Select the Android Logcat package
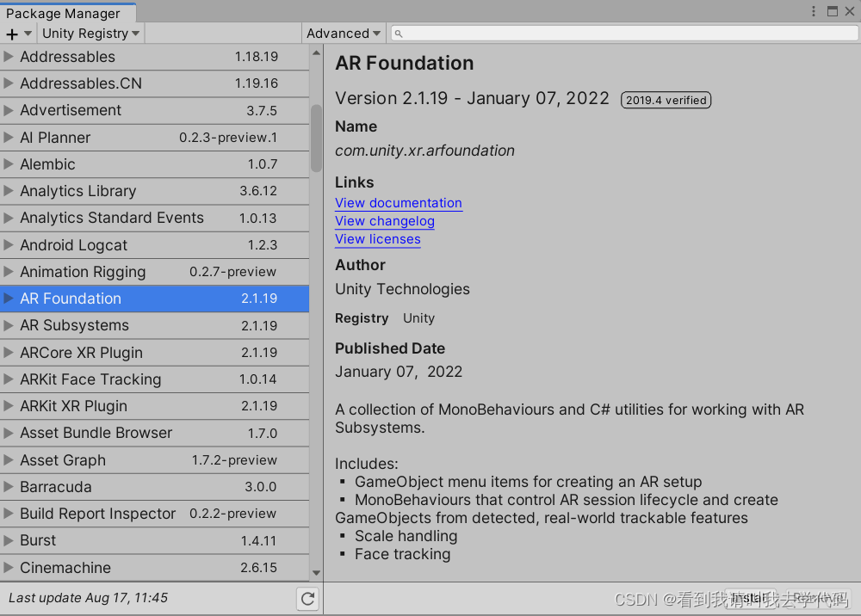 pos(154,244)
